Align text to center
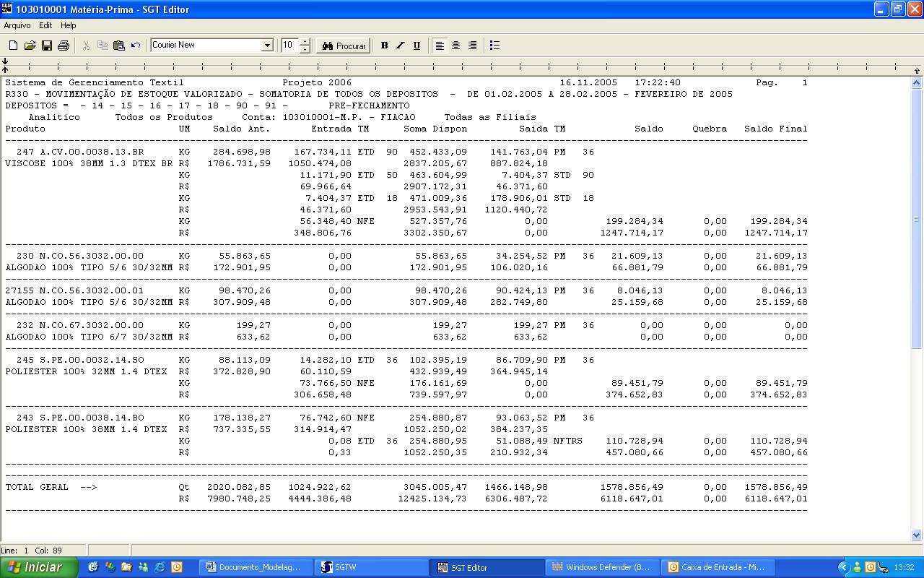This screenshot has height=578, width=924. click(456, 46)
